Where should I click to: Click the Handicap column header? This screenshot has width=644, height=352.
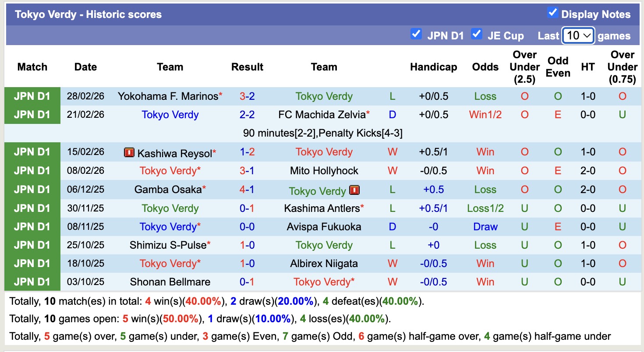(x=434, y=67)
